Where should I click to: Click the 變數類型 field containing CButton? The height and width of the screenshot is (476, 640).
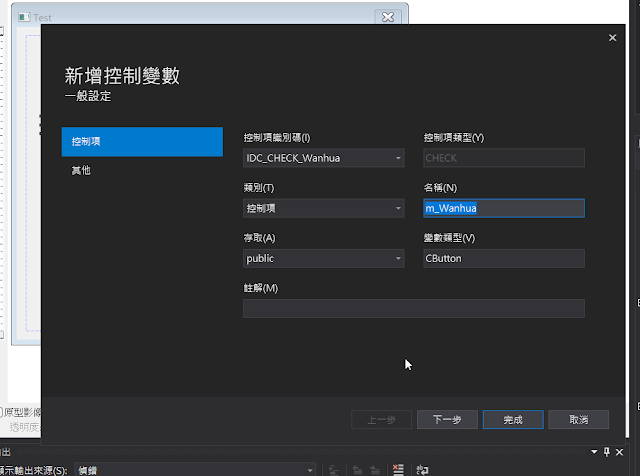[504, 258]
